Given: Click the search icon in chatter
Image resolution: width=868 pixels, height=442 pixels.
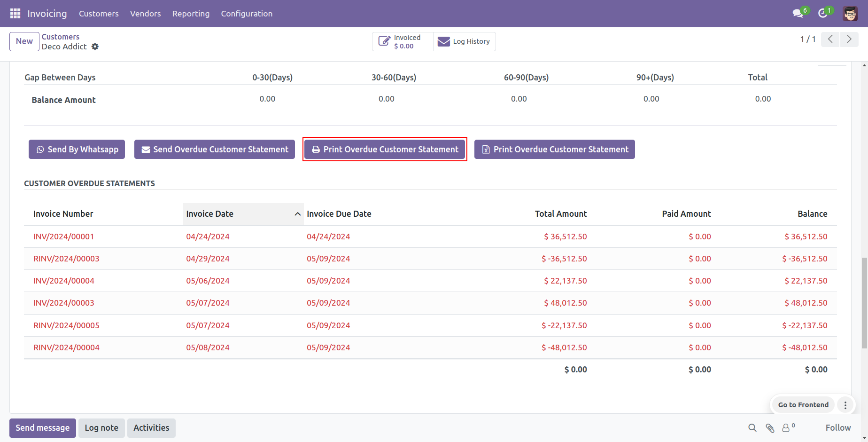Looking at the screenshot, I should pyautogui.click(x=752, y=428).
